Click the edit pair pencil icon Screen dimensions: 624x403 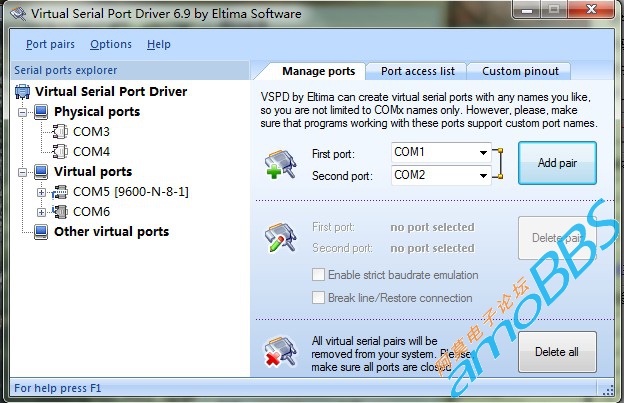281,238
